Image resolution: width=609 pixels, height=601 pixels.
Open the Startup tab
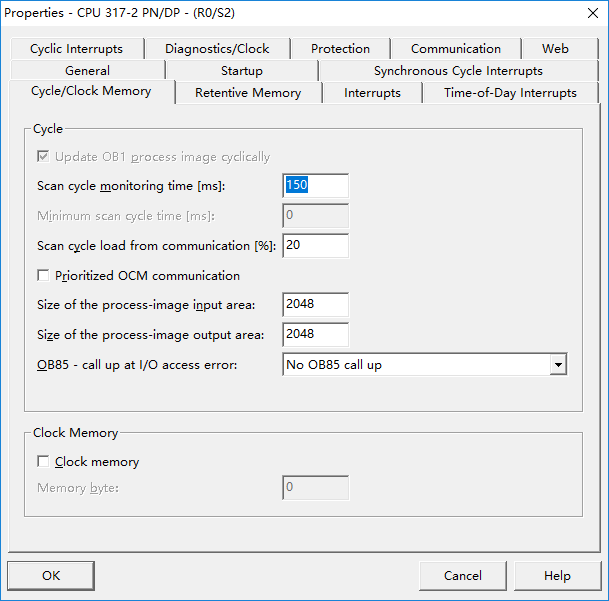click(x=242, y=71)
